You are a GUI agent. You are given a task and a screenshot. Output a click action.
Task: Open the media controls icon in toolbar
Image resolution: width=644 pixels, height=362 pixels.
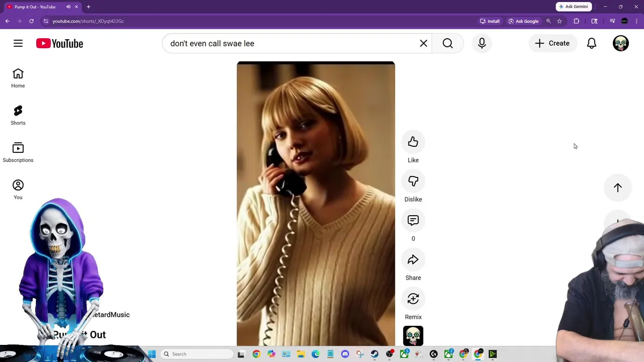tap(612, 21)
